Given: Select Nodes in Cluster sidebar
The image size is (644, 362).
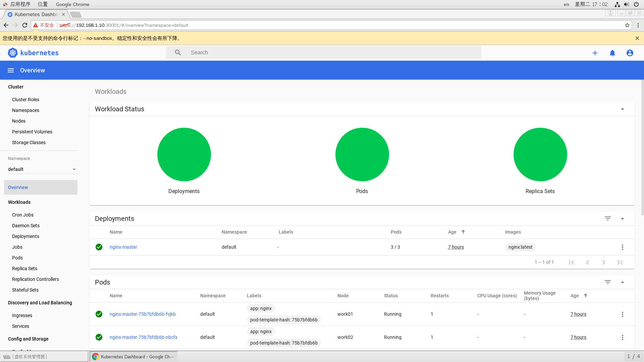Looking at the screenshot, I should 19,121.
